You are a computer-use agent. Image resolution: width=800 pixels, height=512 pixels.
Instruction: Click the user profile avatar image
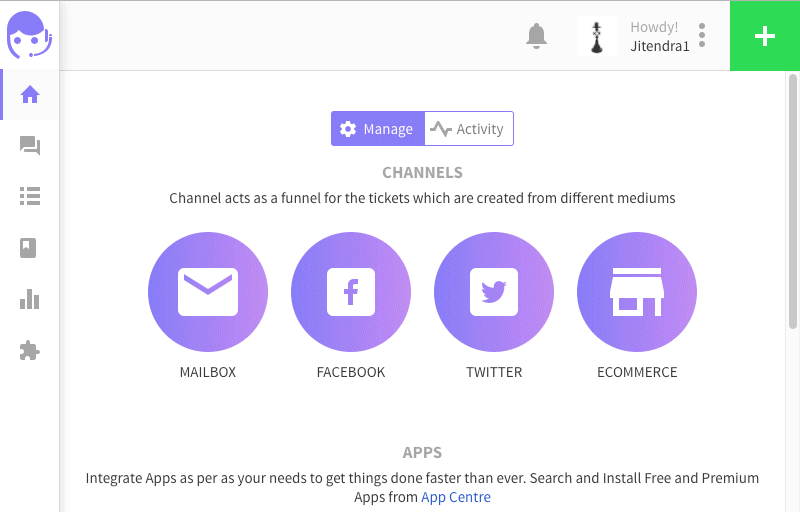(x=596, y=36)
